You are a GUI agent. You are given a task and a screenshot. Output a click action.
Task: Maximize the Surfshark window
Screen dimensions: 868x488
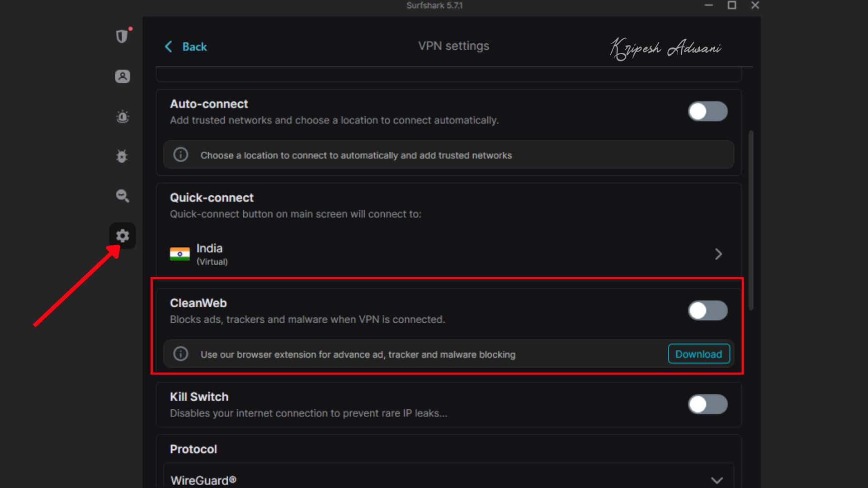click(731, 5)
